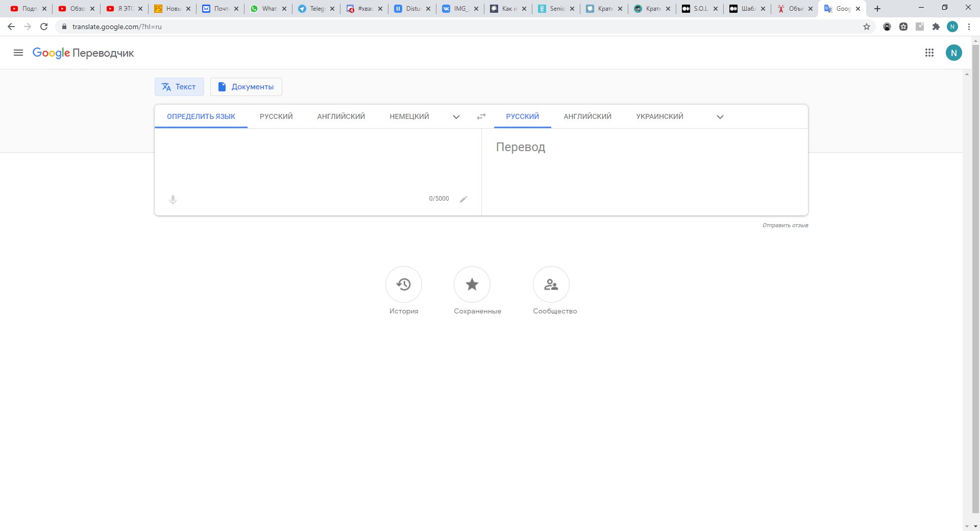View site info via the lock icon
Viewport: 980px width, 531px height.
coord(64,27)
